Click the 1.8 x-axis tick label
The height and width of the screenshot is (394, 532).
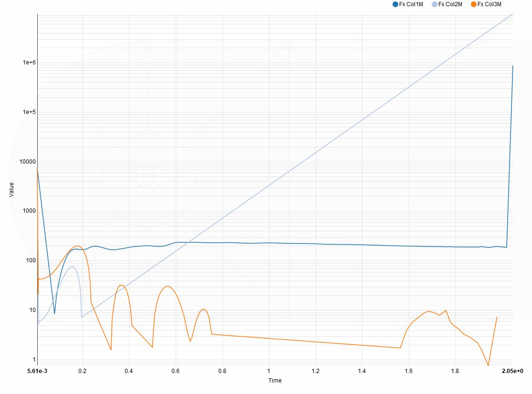point(455,371)
